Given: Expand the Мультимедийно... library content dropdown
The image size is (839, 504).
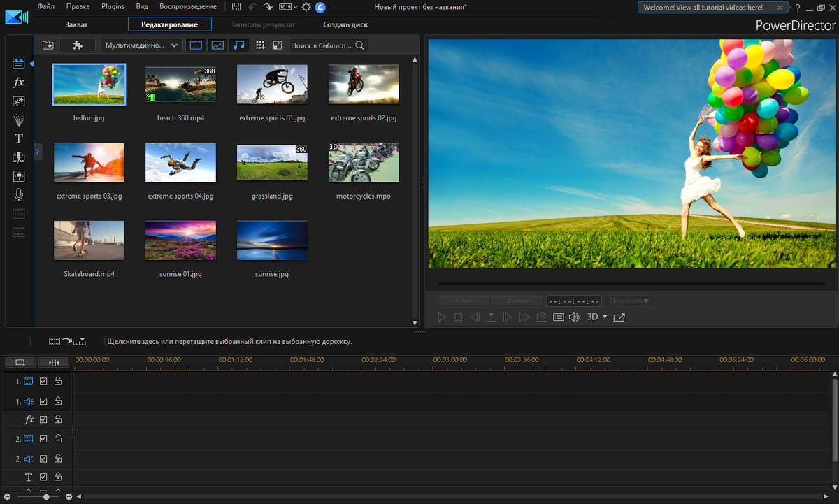Looking at the screenshot, I should coord(141,45).
